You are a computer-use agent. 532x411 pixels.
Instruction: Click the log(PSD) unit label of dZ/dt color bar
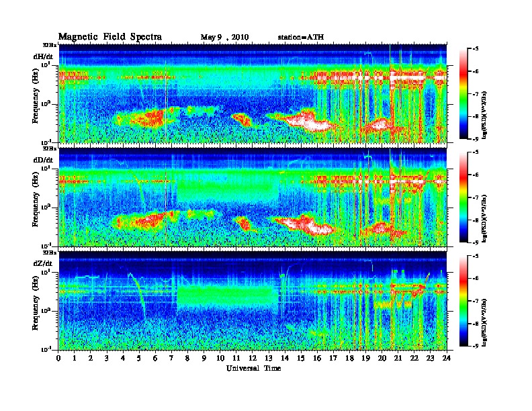tap(485, 322)
